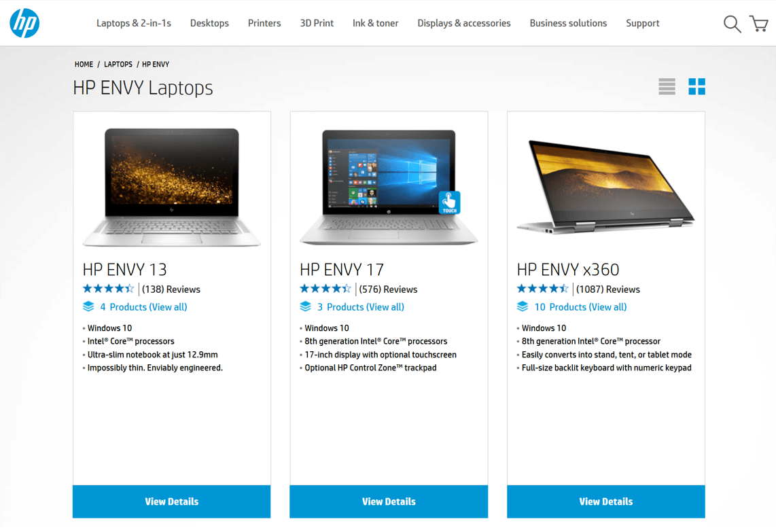The height and width of the screenshot is (532, 776).
Task: View details for HP ENVY 13
Action: tap(172, 501)
